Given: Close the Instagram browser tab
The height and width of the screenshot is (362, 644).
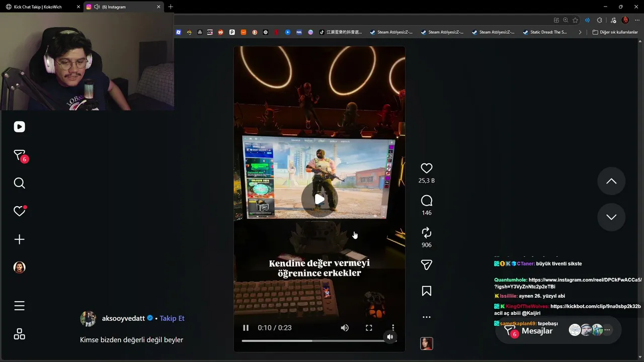Looking at the screenshot, I should (158, 7).
